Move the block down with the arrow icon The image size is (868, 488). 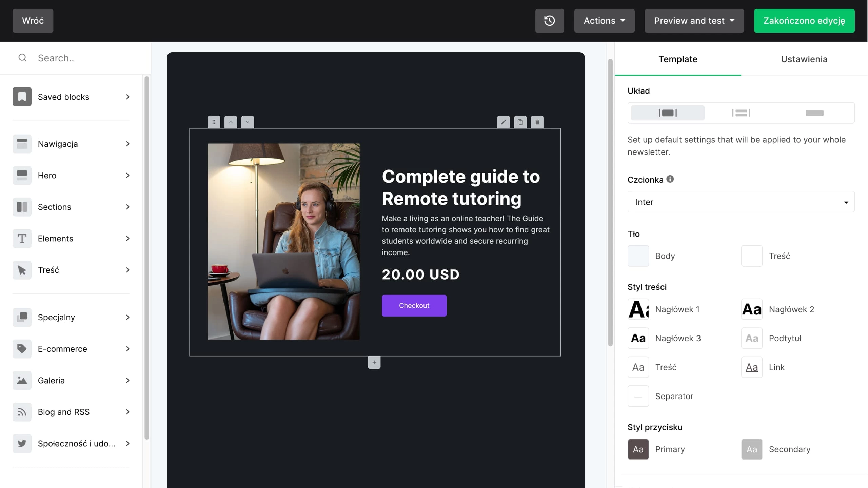point(248,122)
